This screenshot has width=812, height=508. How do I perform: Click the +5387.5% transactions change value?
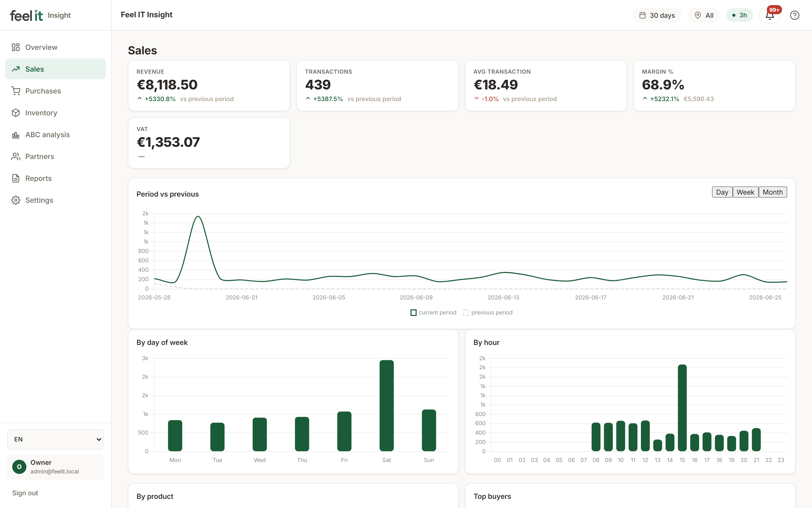(328, 99)
